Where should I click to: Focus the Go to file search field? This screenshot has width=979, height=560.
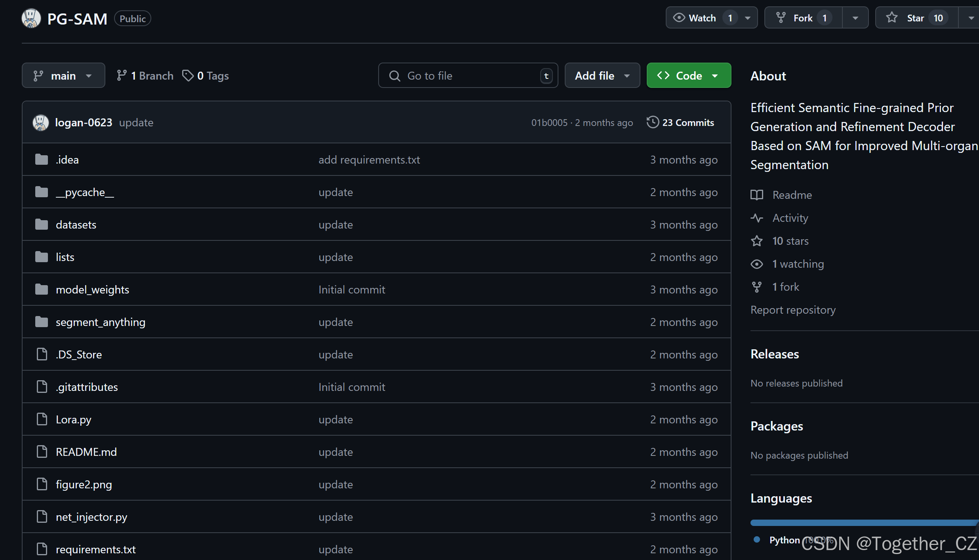(x=467, y=75)
